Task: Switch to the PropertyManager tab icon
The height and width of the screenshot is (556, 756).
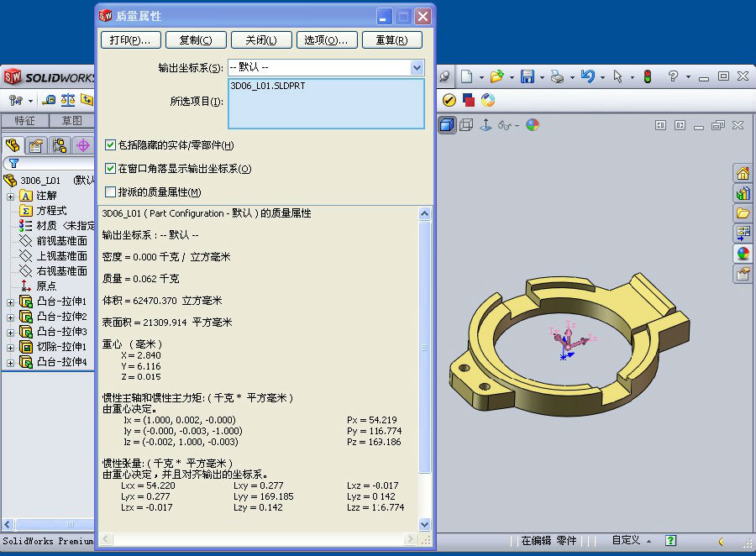Action: [x=35, y=145]
